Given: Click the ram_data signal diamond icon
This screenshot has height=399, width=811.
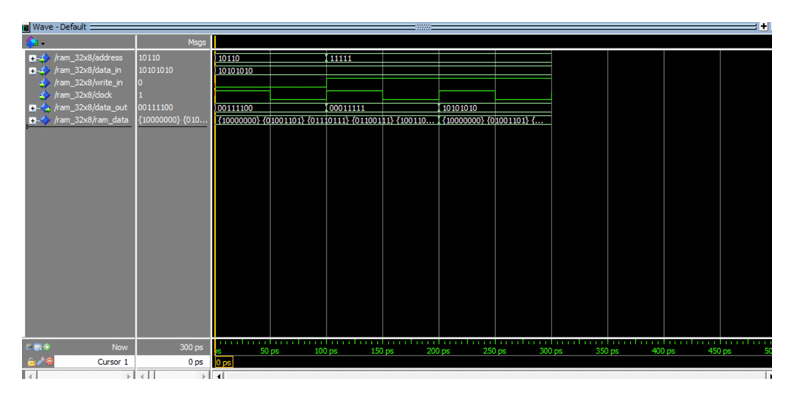Looking at the screenshot, I should [x=44, y=121].
